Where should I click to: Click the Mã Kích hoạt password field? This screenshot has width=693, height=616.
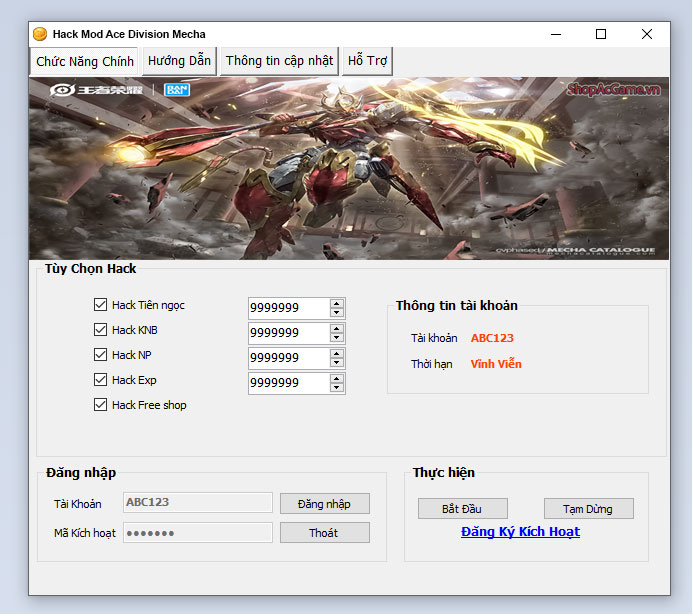pos(198,533)
